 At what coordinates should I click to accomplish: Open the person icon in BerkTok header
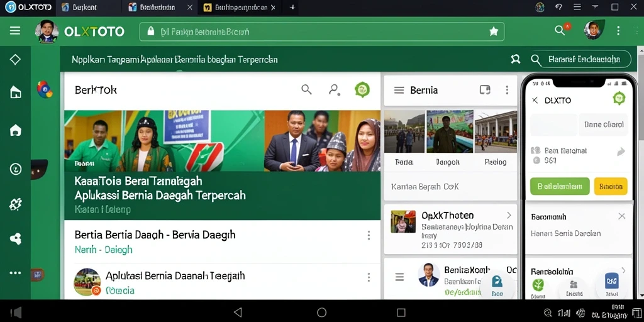click(335, 89)
